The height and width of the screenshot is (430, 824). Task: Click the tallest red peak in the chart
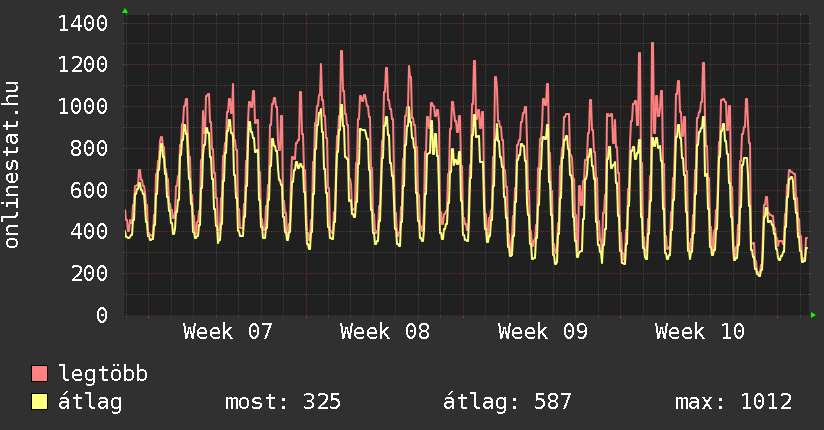652,44
